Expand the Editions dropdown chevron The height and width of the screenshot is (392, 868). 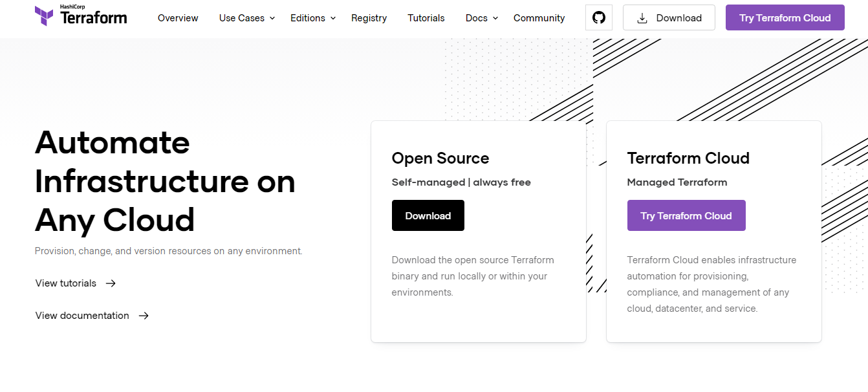pos(333,18)
